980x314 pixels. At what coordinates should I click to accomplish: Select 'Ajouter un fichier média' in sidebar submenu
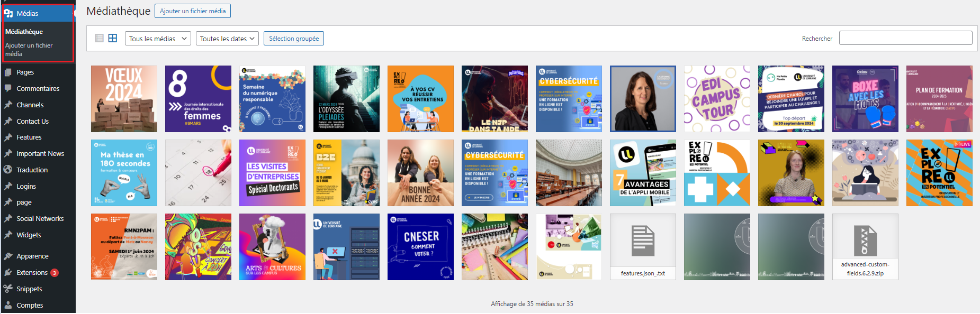(x=29, y=50)
